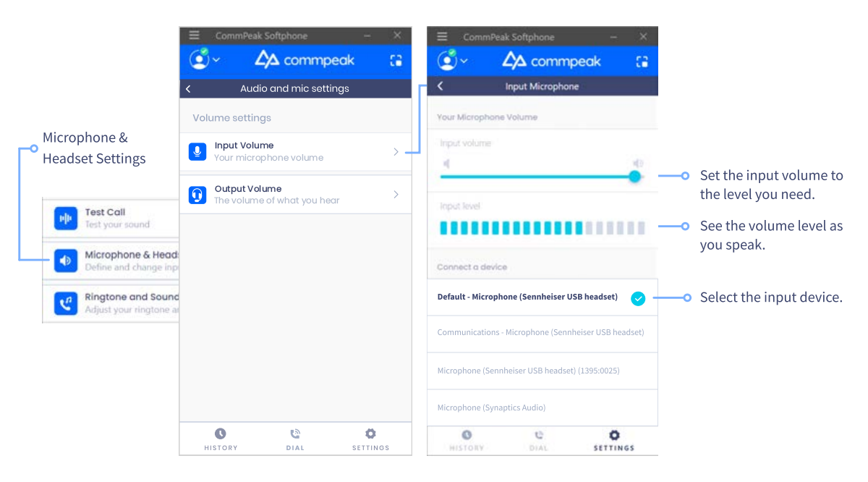Switch to Dial tab in Input Microphone window

point(539,441)
